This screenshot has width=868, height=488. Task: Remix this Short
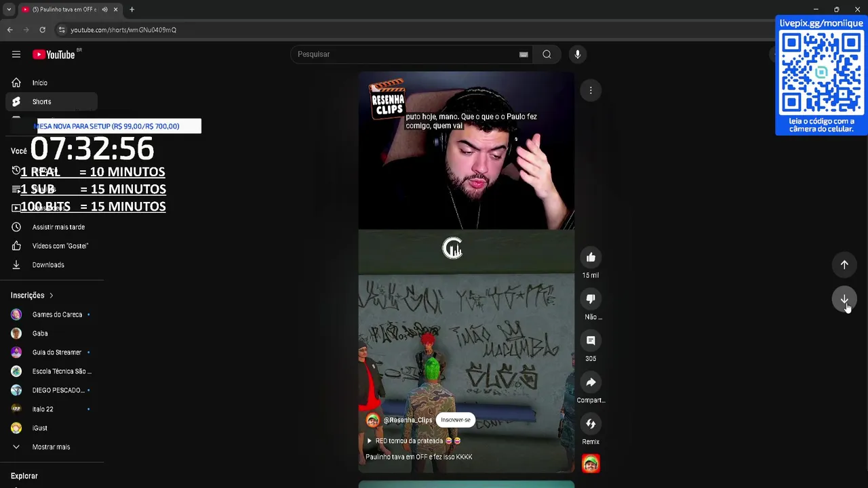coord(591,424)
